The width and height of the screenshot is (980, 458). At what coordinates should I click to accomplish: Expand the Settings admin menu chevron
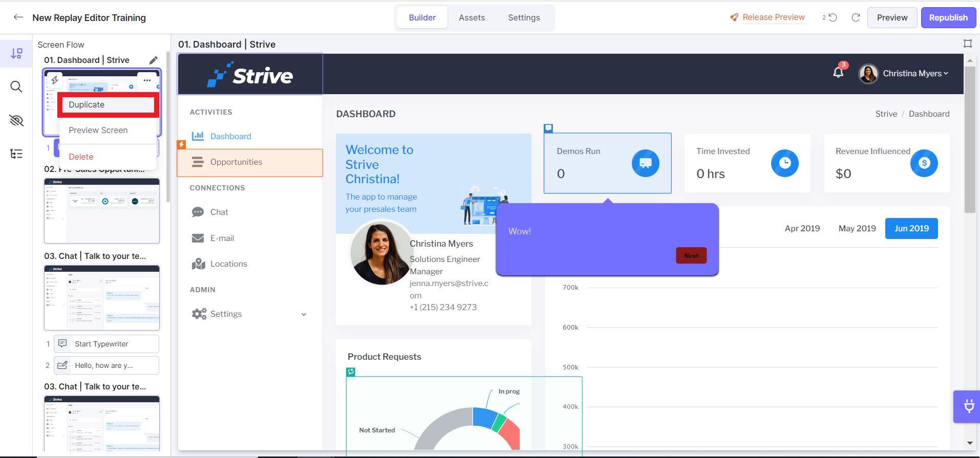tap(304, 314)
